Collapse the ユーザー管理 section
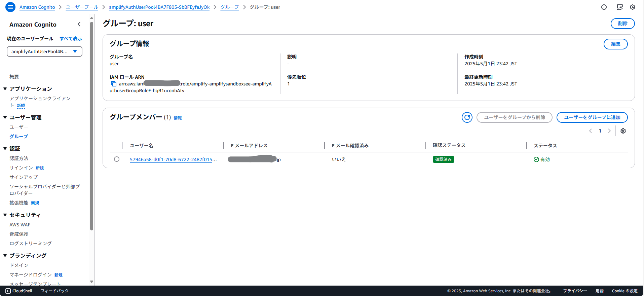644x296 pixels. pos(5,117)
